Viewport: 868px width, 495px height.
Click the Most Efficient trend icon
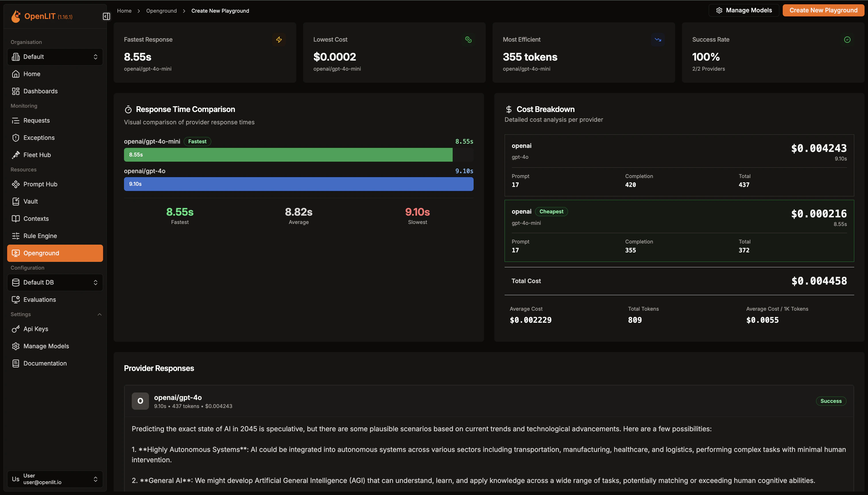pos(658,40)
